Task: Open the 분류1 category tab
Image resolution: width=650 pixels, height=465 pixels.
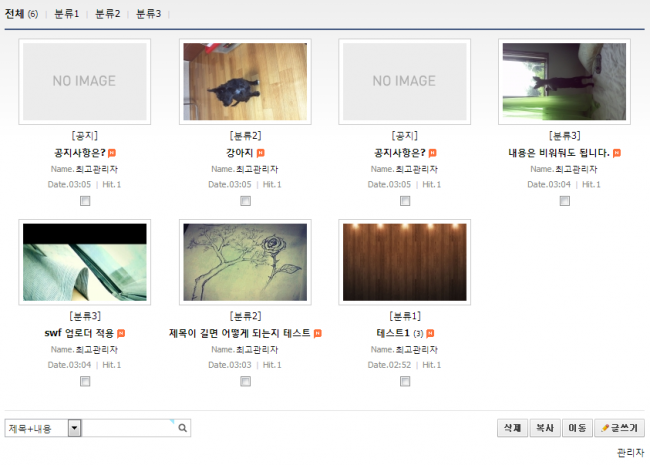Action: click(66, 14)
